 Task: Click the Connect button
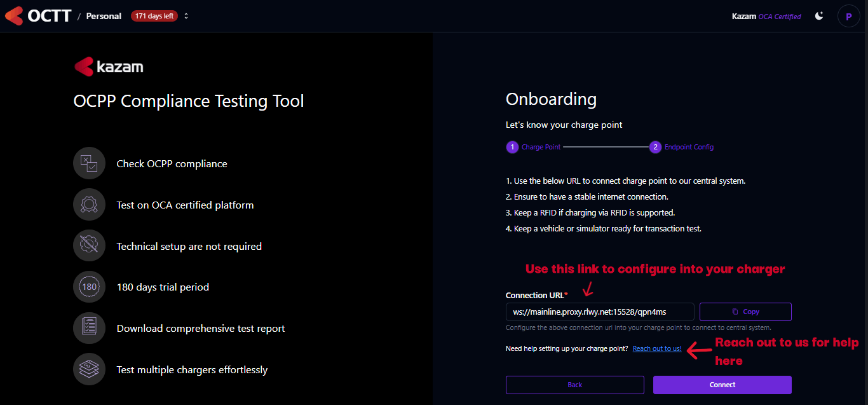point(722,385)
